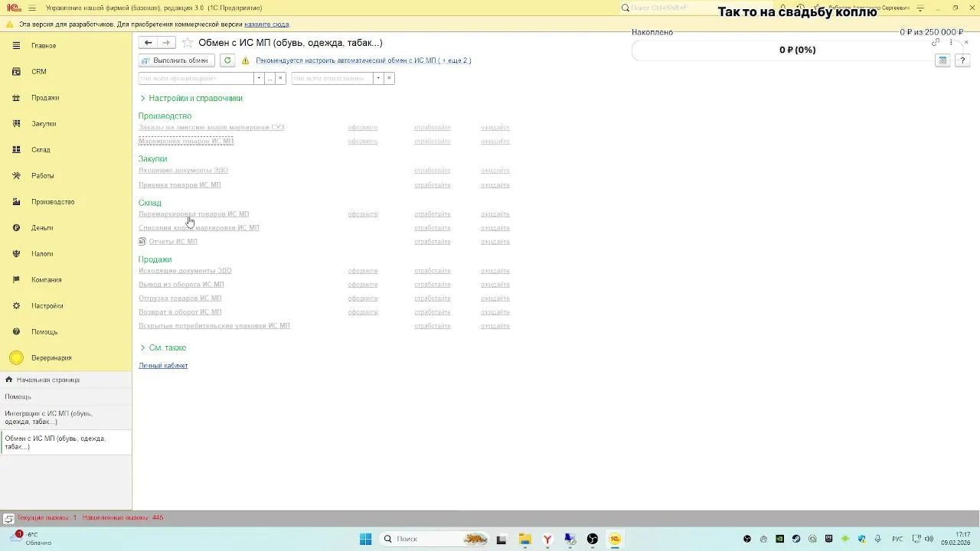
Task: Open Входящие документы ЭДО link
Action: tap(184, 171)
